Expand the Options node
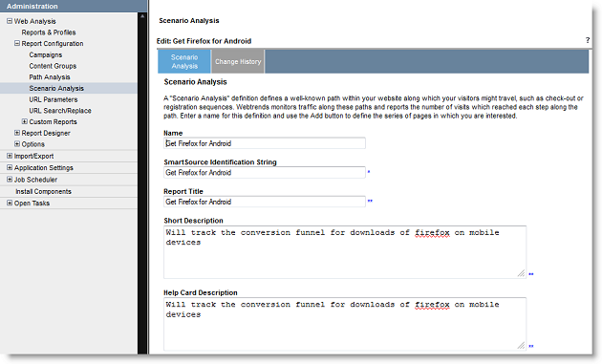The height and width of the screenshot is (364, 602). tap(17, 143)
